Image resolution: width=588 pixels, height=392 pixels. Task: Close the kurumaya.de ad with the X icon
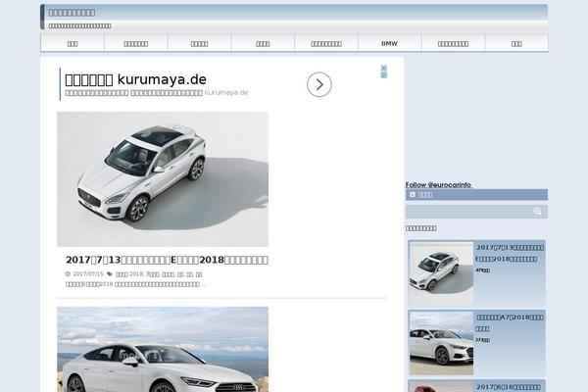(383, 68)
